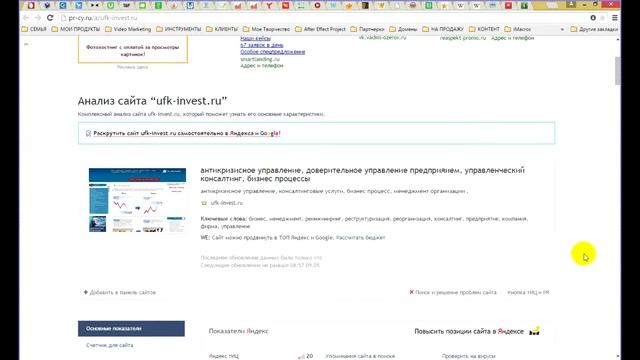This screenshot has height=360, width=640.
Task: Click the scrollbar up arrow
Action: click(x=618, y=39)
